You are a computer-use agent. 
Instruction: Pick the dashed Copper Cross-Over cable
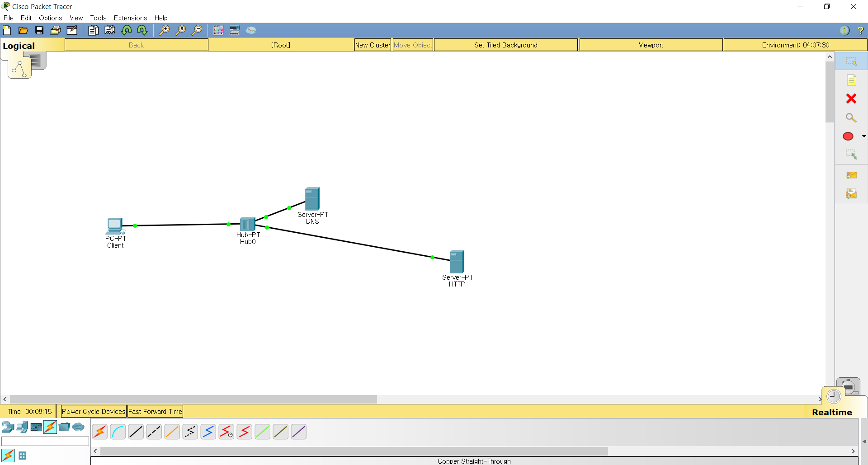point(154,432)
